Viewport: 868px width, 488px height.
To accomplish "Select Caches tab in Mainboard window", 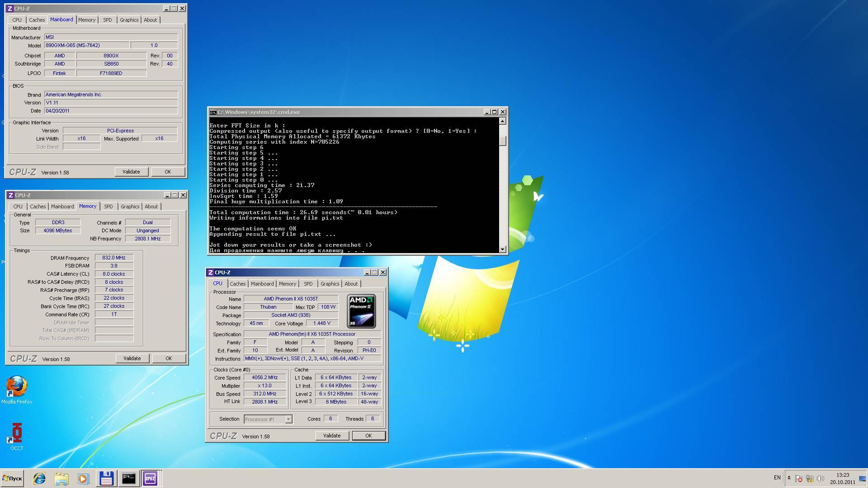I will pyautogui.click(x=37, y=20).
